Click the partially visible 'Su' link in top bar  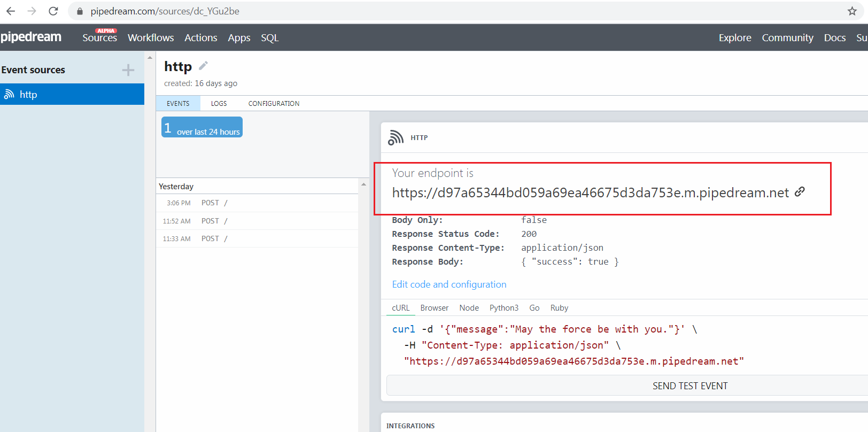862,37
